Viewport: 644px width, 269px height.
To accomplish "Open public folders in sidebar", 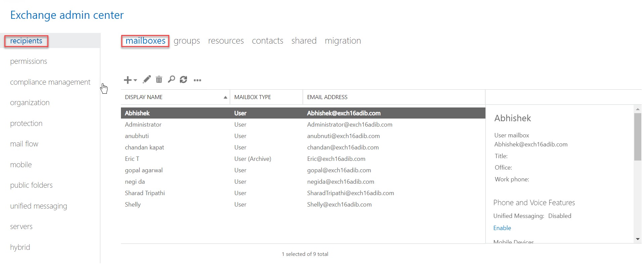I will (x=31, y=185).
